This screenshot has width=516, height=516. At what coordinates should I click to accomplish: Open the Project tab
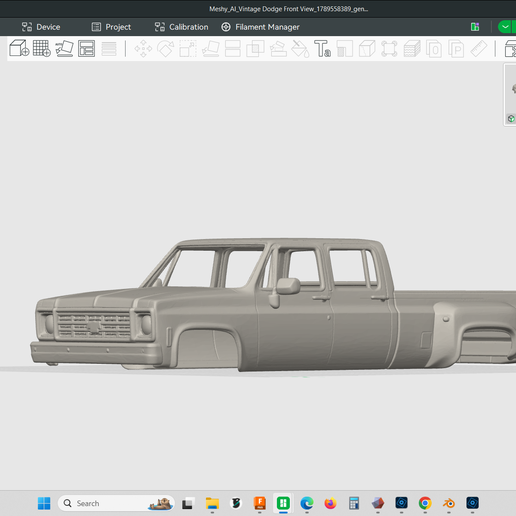[111, 27]
